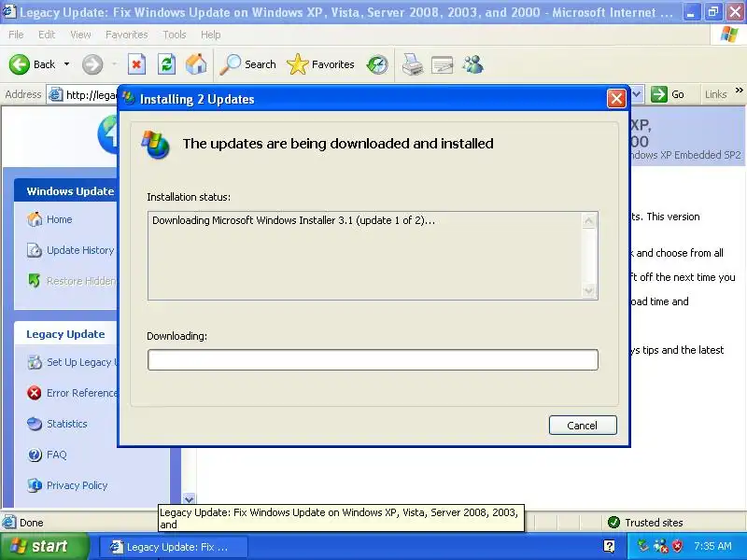The width and height of the screenshot is (747, 560).
Task: Click the Update History icon in sidebar
Action: pos(35,250)
